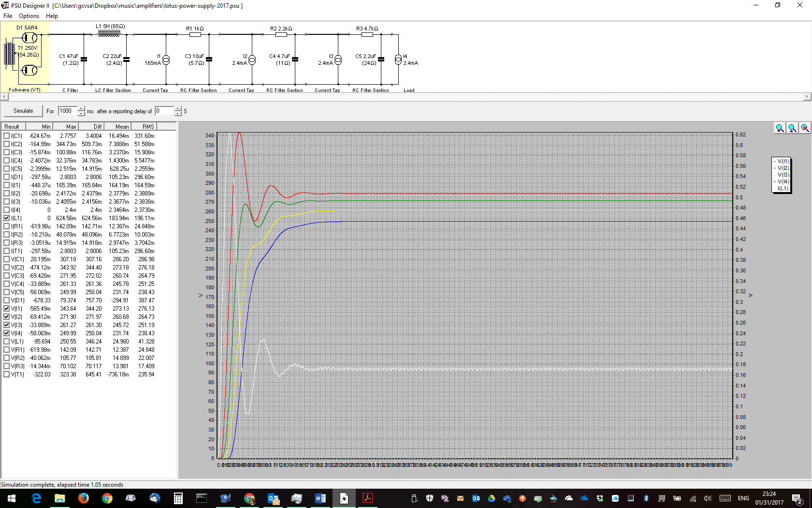This screenshot has width=812, height=508.
Task: Open the notification action center
Action: click(x=797, y=498)
